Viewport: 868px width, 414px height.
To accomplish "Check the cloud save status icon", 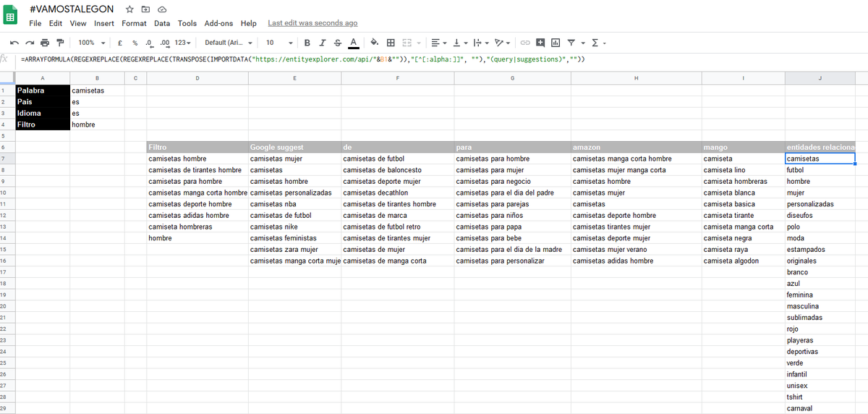I will click(x=161, y=9).
